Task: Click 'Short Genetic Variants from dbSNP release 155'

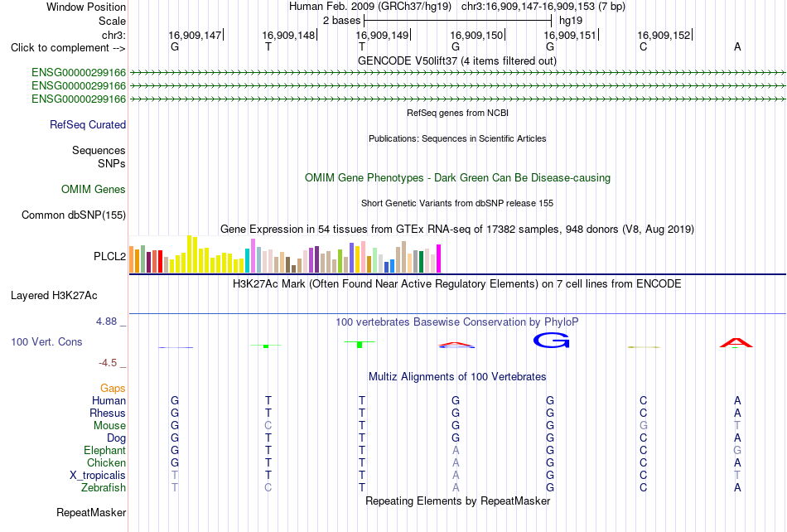Action: click(457, 203)
